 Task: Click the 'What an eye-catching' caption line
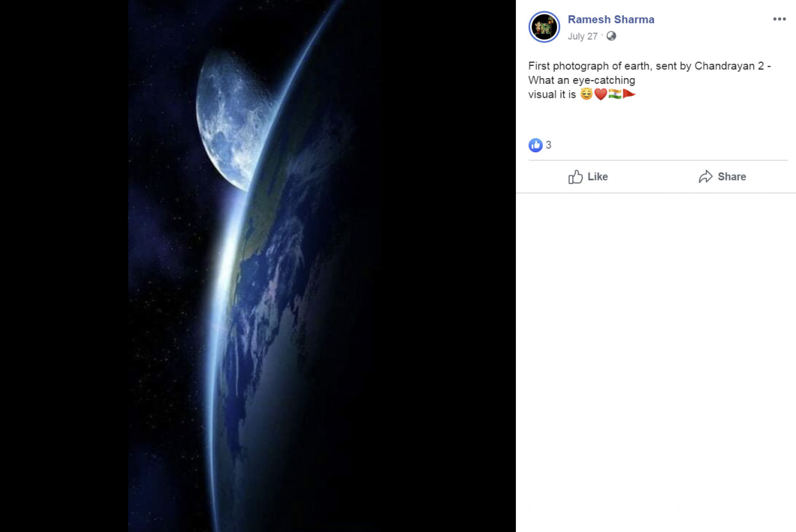coord(582,81)
